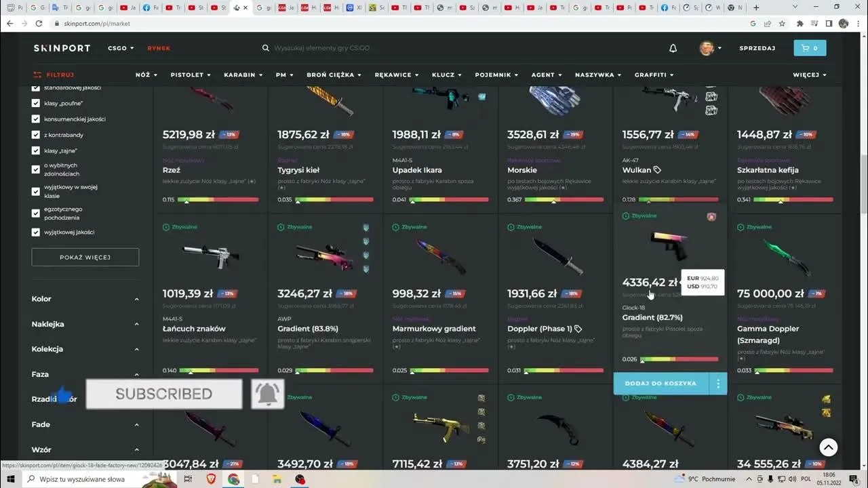Click Chrome profile avatar in toolbar

point(844,23)
